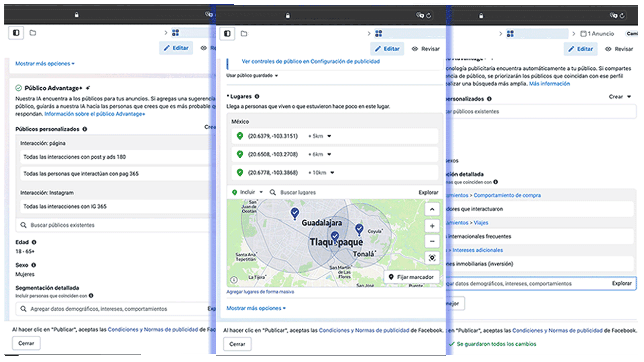This screenshot has width=644, height=362.
Task: Collapse map with the up chevron button
Action: [432, 209]
